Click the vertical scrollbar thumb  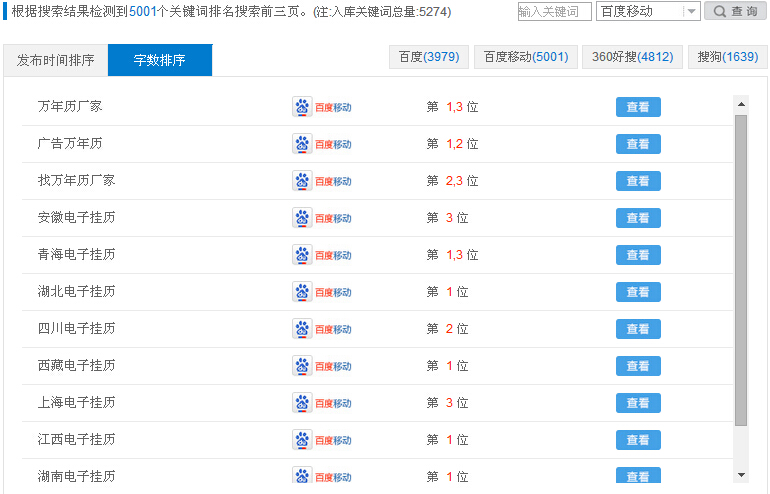[x=741, y=271]
